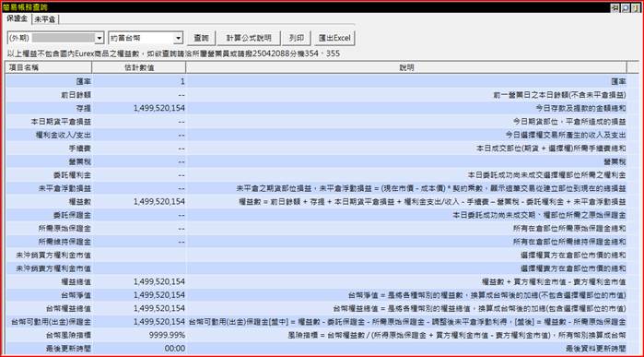This screenshot has width=644, height=357.
Task: Select the 台幣權益總值 row label
Action: pos(69,308)
